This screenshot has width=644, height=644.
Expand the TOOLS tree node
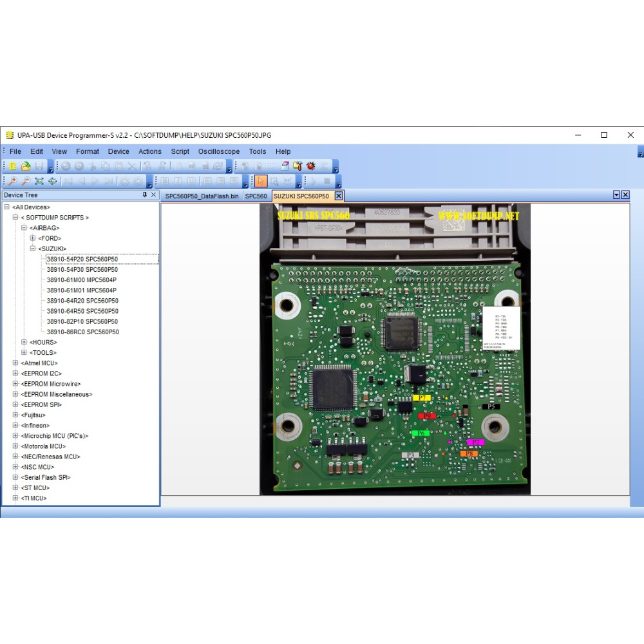[24, 352]
